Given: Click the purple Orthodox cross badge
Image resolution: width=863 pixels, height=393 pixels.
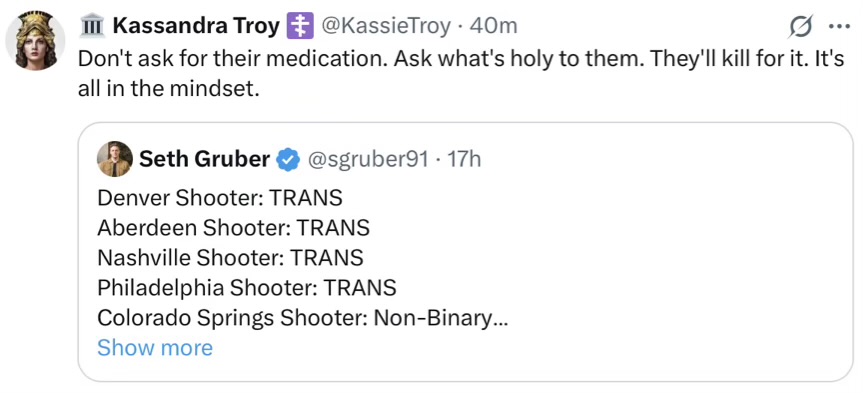Looking at the screenshot, I should [x=300, y=26].
